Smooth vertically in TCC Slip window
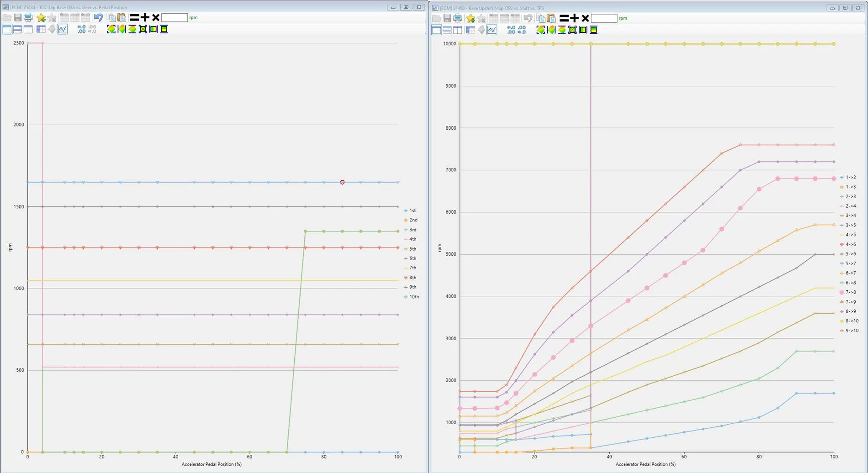Screen dimensions: 868x473 click(164, 29)
